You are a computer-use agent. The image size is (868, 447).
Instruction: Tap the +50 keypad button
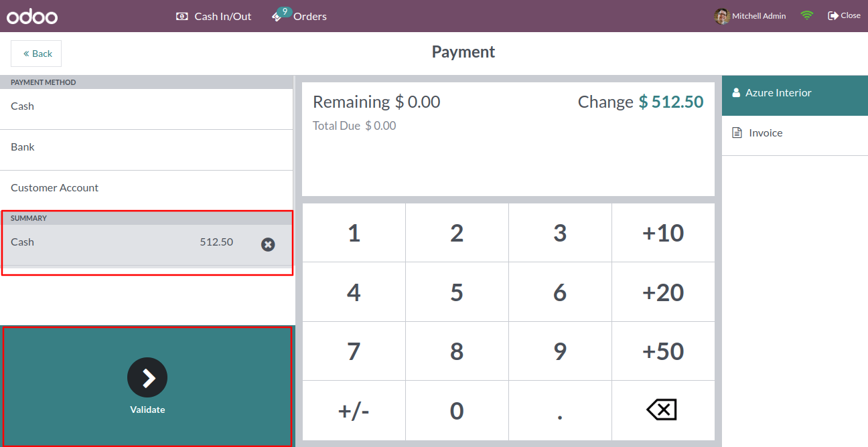click(x=663, y=351)
